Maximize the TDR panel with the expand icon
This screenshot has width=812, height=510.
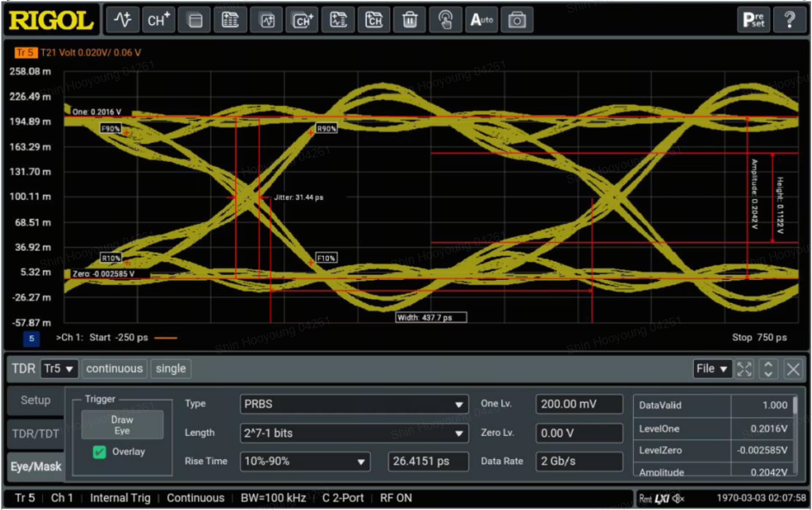[744, 369]
